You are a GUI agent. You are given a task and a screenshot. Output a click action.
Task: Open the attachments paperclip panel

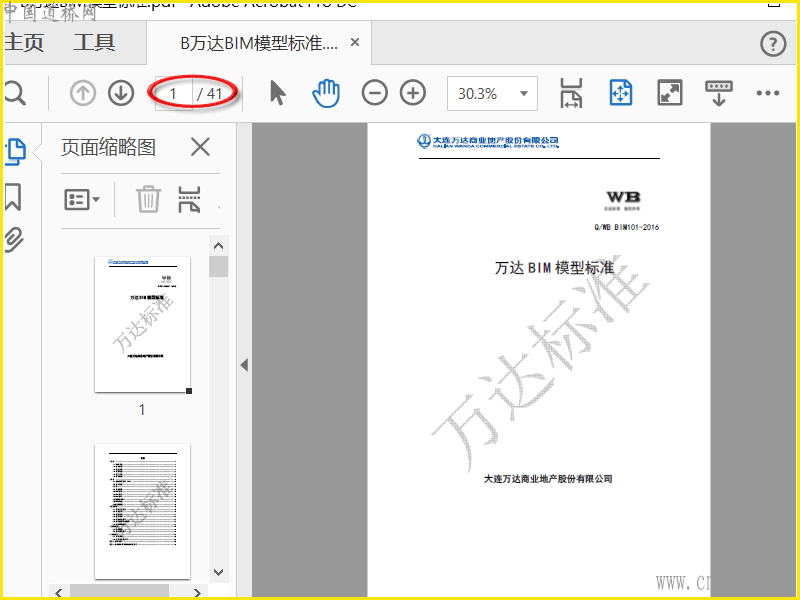point(14,240)
